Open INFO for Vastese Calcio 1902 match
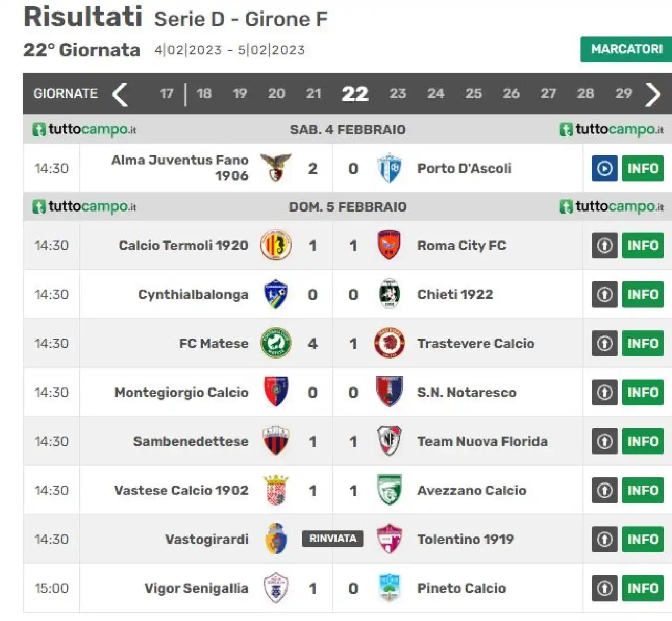Screen dimensions: 672x621 (x=643, y=490)
